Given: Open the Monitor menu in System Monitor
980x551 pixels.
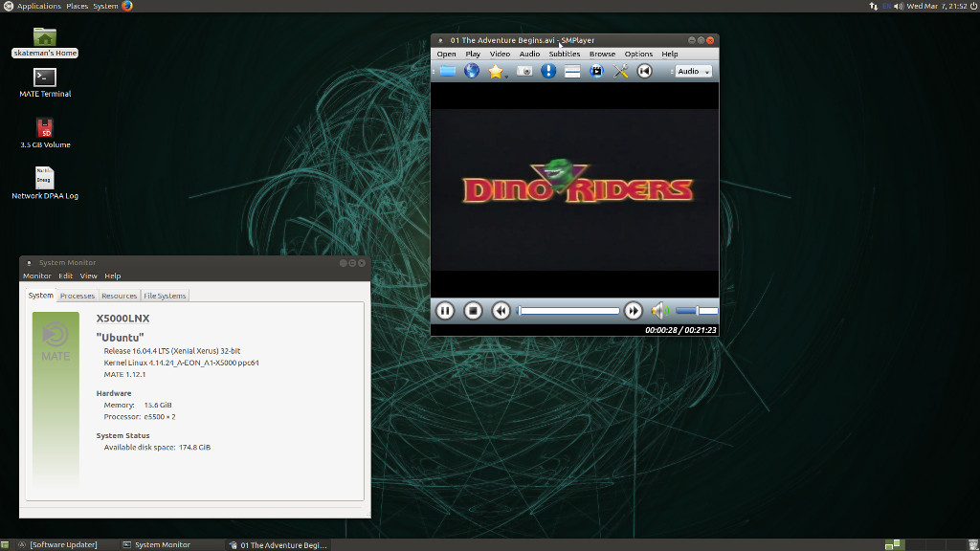Looking at the screenshot, I should pos(37,275).
